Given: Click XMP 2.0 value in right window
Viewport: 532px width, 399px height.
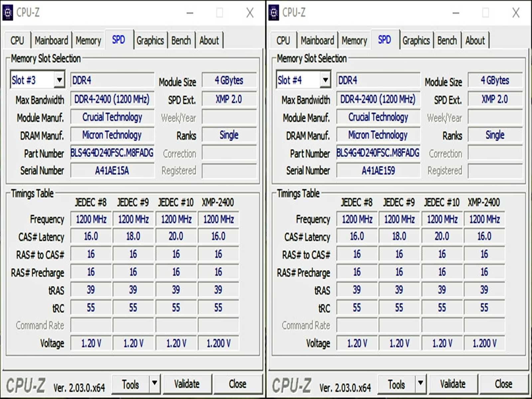Looking at the screenshot, I should [495, 99].
